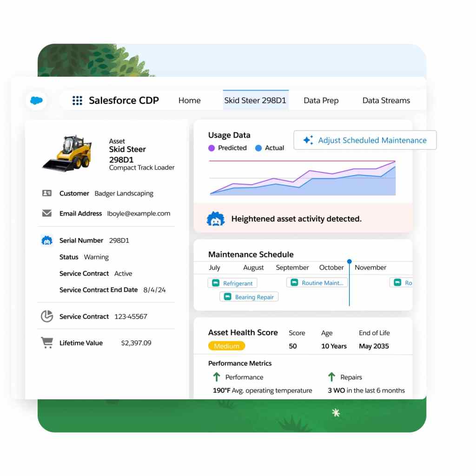
Task: Click the Maintenance Schedule heading
Action: (x=251, y=254)
